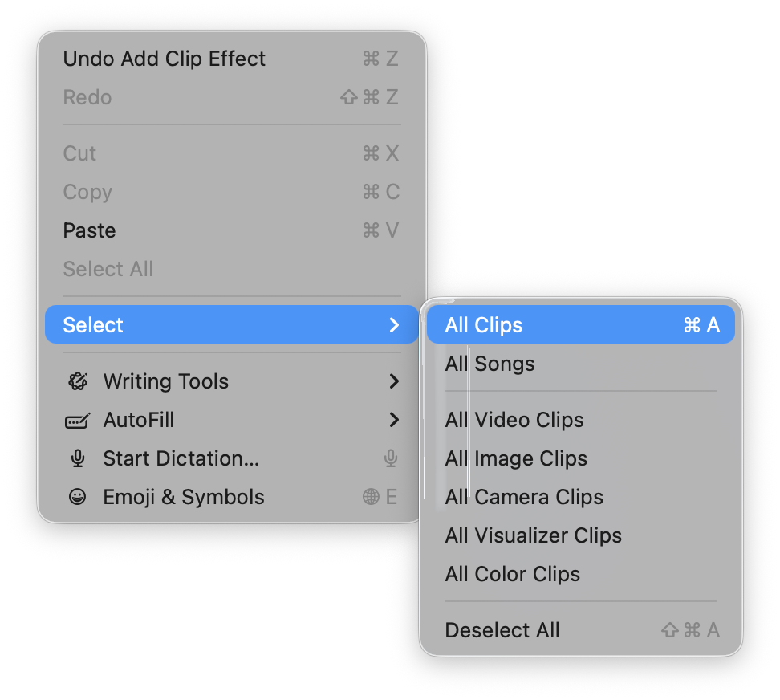Click Start Dictation
780x700 pixels.
[181, 458]
